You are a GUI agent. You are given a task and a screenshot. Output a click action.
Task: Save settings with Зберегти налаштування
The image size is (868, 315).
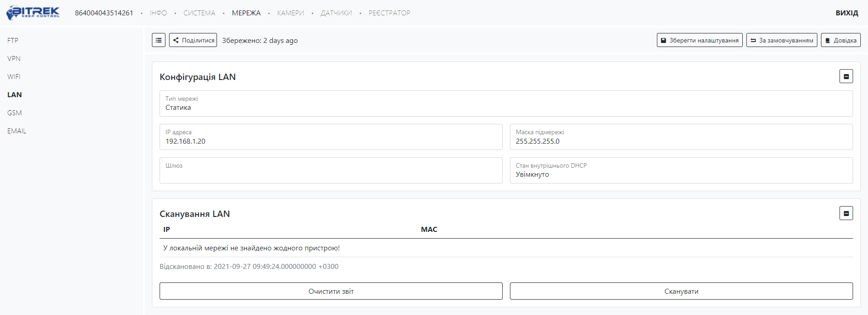click(x=699, y=40)
